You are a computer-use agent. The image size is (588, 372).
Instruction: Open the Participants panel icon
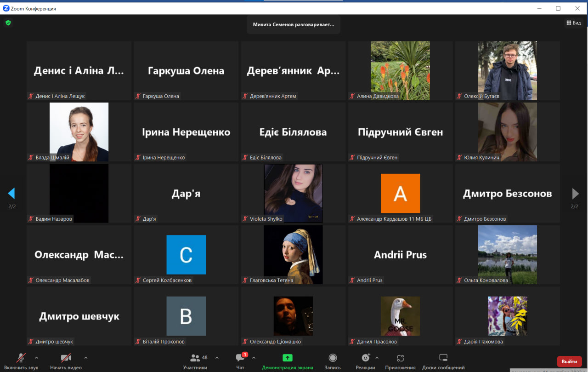pyautogui.click(x=195, y=358)
